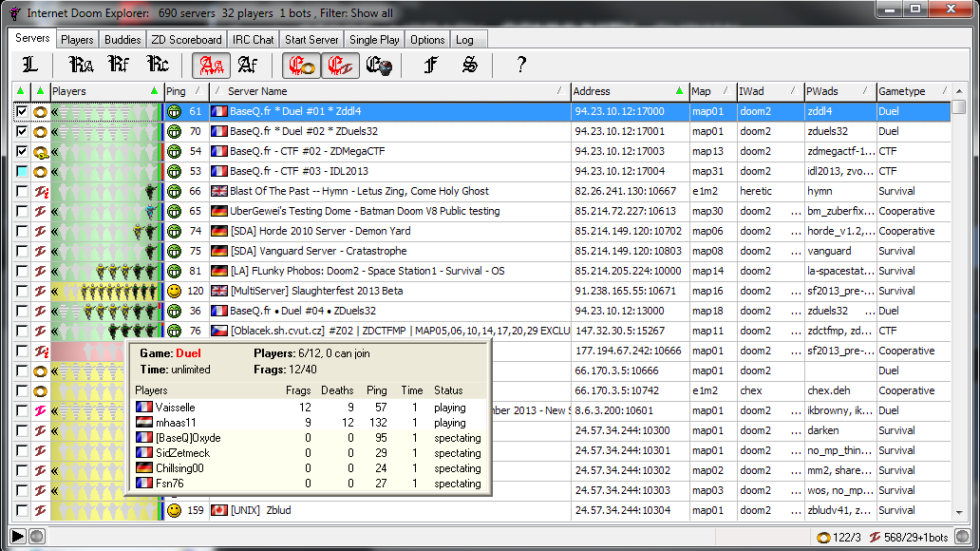Image resolution: width=980 pixels, height=551 pixels.
Task: Click the gothic 'L' launch toolbar icon
Action: click(x=29, y=65)
